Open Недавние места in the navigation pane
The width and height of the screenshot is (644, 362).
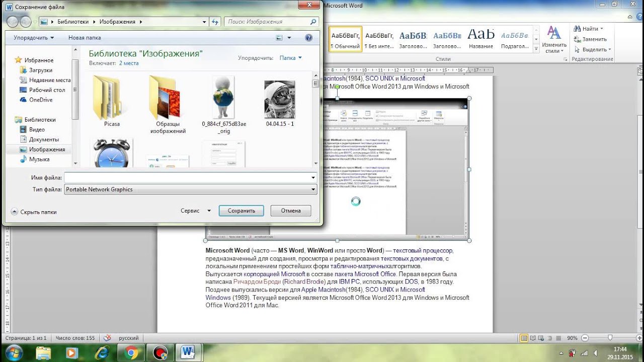pos(49,80)
